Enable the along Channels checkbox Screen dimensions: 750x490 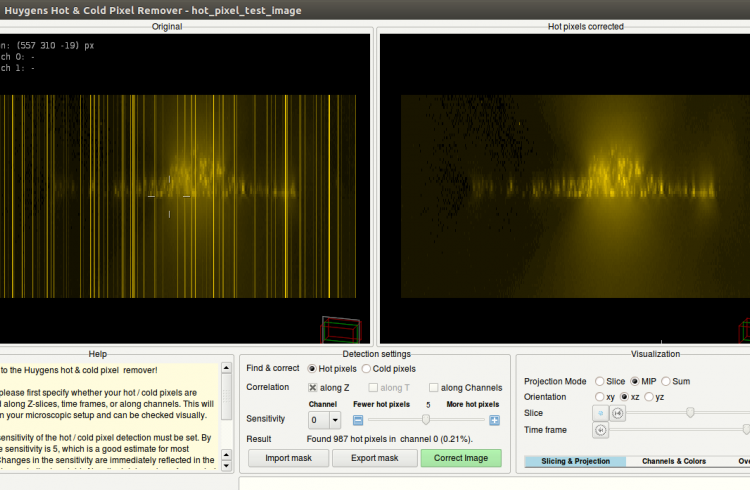click(x=433, y=387)
